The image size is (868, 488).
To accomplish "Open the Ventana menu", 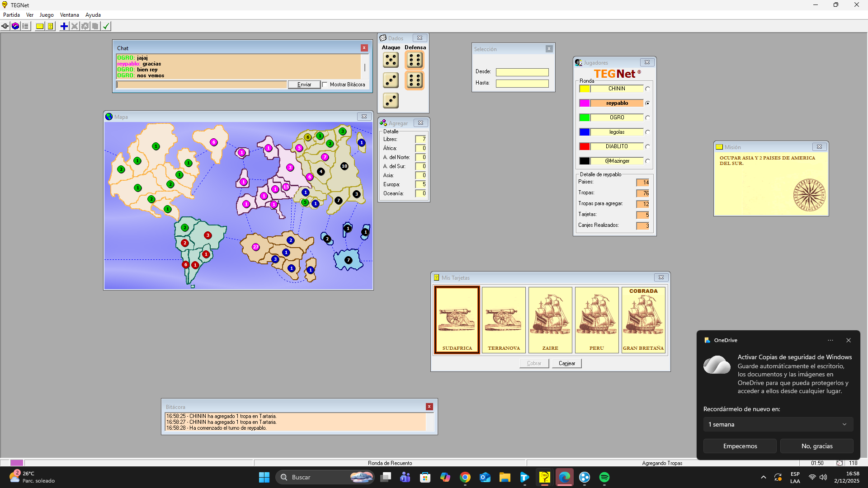I will (69, 15).
